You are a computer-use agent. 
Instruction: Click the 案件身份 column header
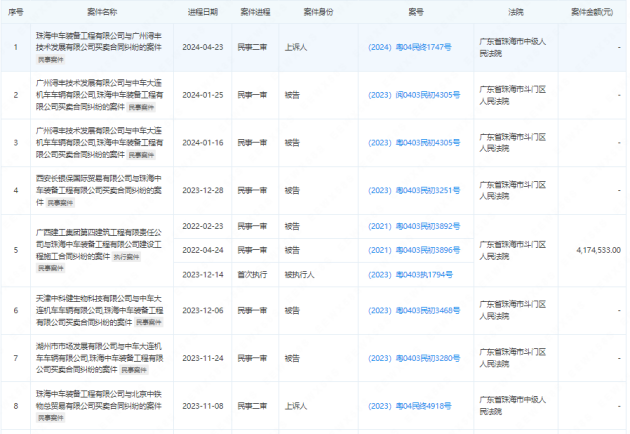(318, 12)
